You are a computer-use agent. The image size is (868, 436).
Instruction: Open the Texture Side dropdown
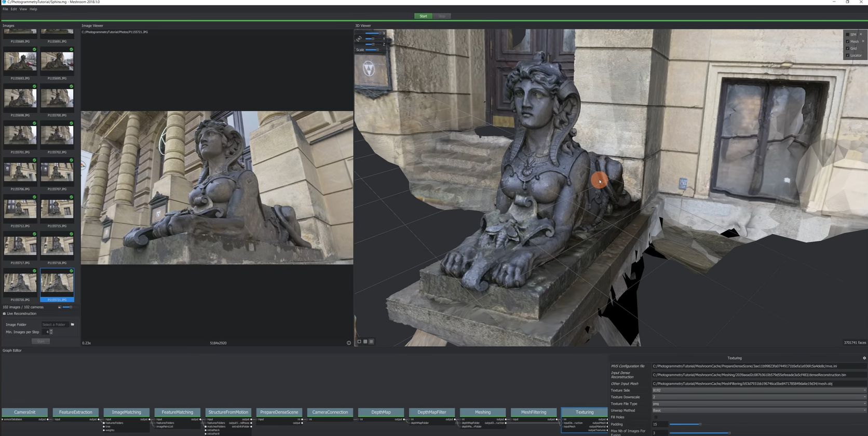click(759, 390)
